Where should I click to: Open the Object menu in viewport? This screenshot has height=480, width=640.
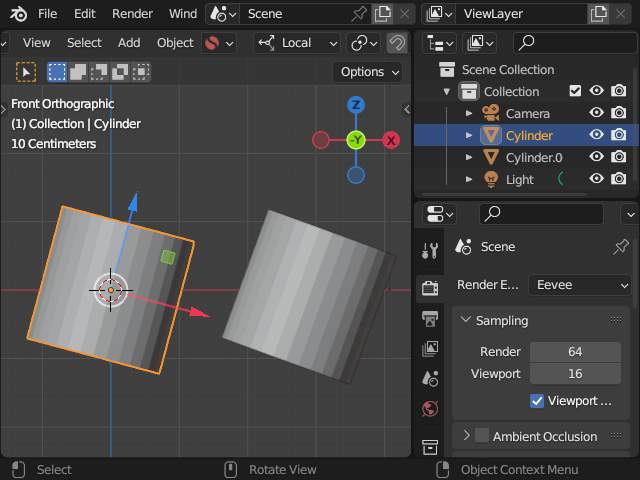tap(175, 43)
